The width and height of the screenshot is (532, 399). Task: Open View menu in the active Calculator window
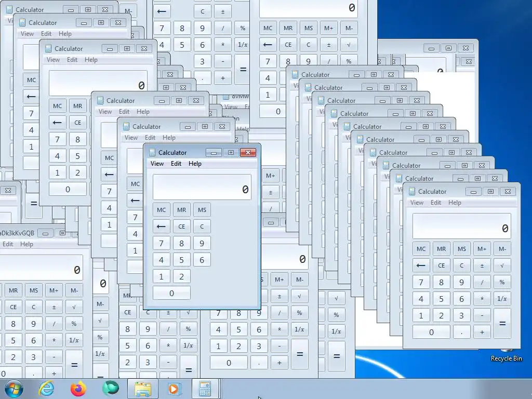(x=157, y=164)
